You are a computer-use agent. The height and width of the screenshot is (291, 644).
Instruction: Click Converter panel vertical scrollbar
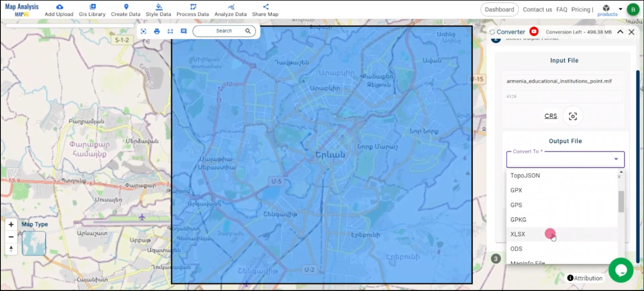tap(638, 166)
